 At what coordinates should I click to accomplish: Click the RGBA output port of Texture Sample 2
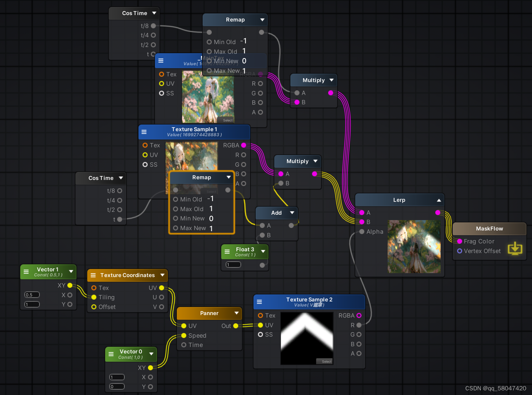(x=359, y=315)
